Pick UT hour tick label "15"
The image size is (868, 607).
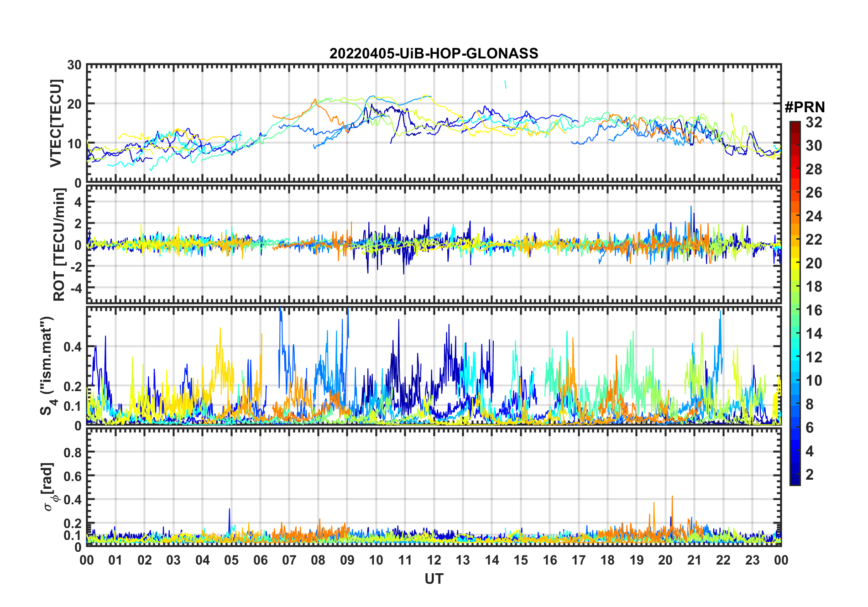tap(521, 560)
